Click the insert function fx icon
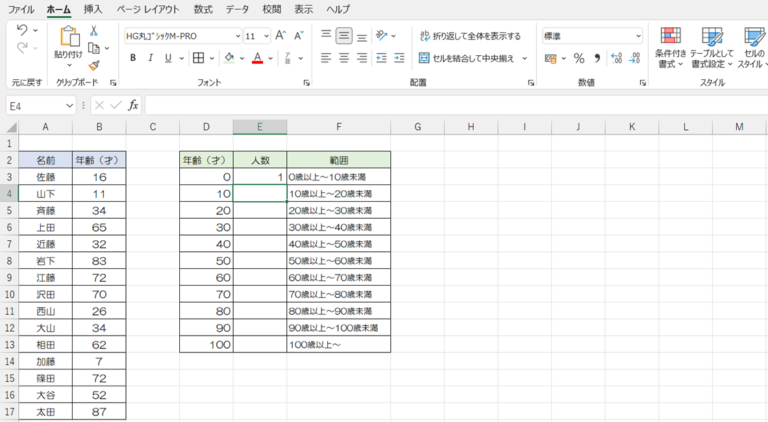The image size is (768, 422). point(133,105)
